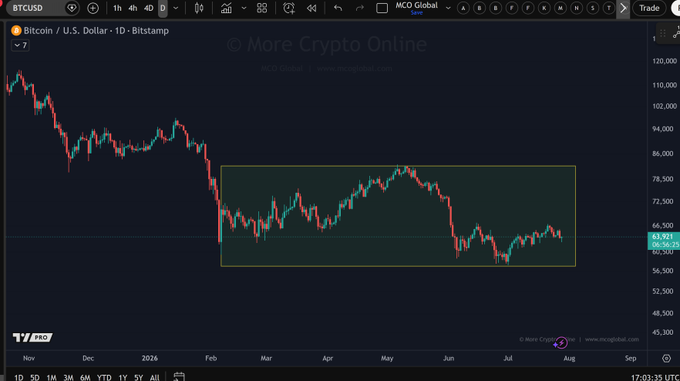Click the S quick-access circle button

click(x=592, y=8)
